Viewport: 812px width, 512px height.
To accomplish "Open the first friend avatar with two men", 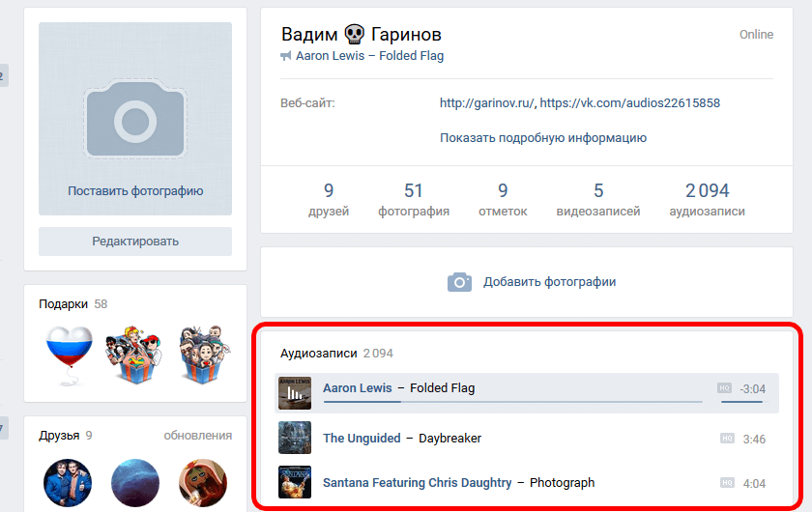I will 68,483.
